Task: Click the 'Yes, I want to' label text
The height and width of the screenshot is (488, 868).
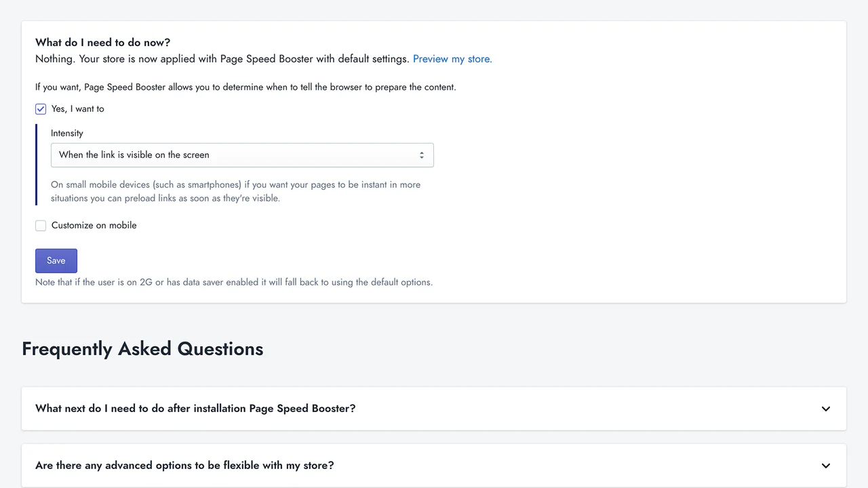Action: [77, 109]
